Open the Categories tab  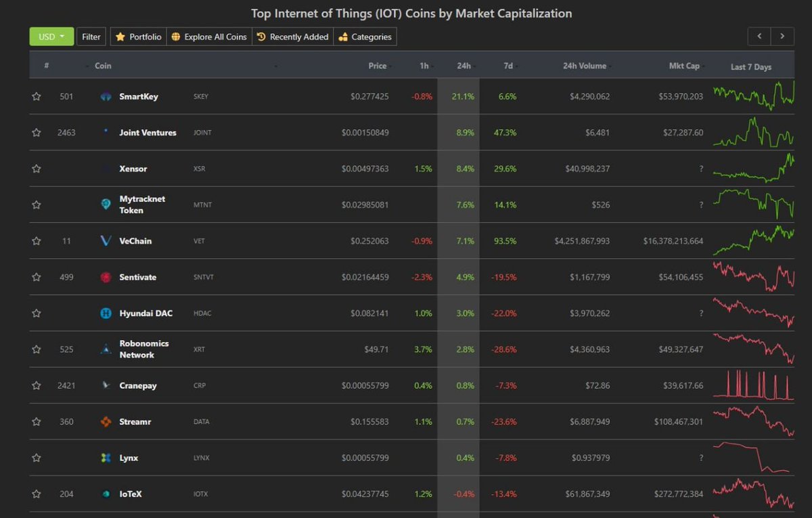point(365,37)
